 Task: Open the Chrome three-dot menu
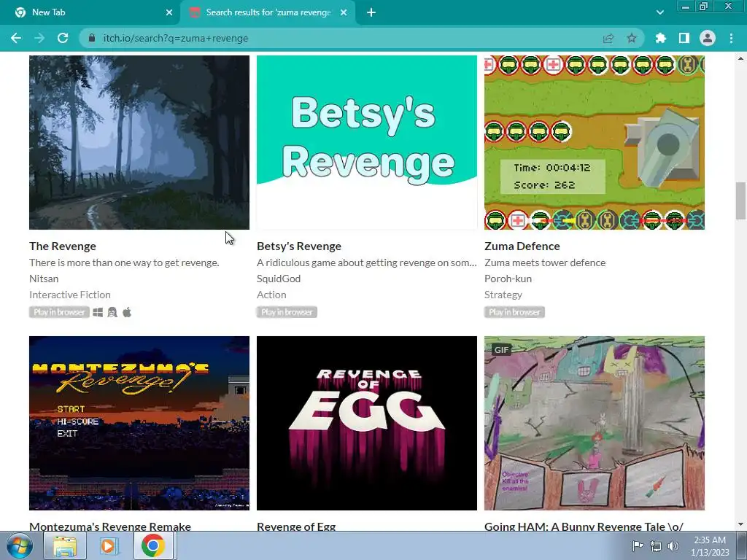point(731,38)
